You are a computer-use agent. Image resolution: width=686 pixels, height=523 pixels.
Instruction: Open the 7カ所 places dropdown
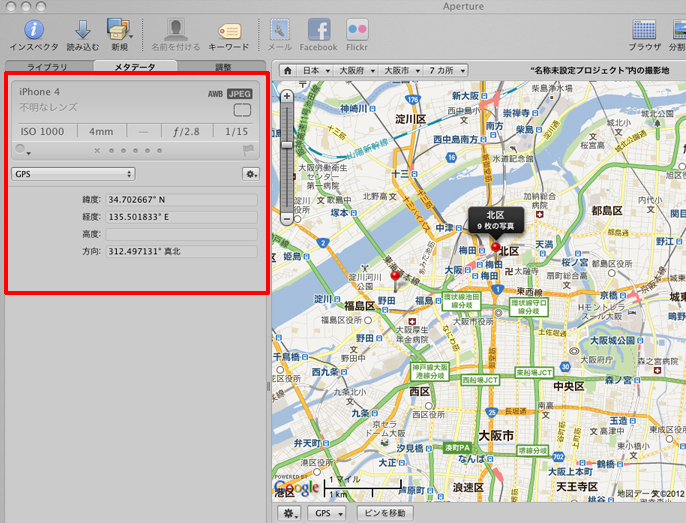[446, 70]
